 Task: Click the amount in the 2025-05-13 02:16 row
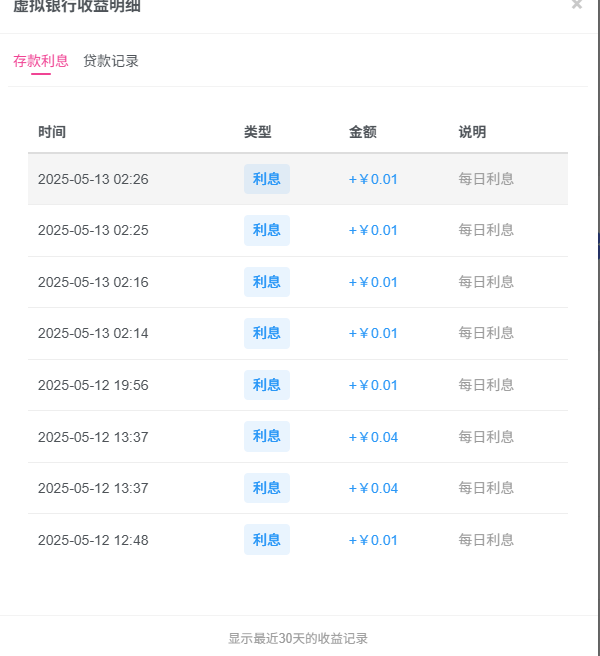point(373,282)
